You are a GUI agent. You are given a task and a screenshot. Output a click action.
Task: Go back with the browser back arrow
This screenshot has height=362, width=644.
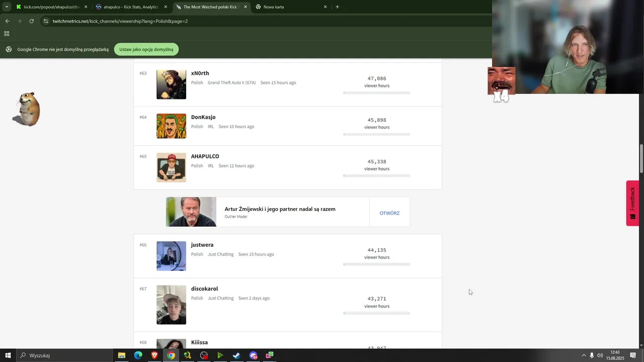coord(7,21)
